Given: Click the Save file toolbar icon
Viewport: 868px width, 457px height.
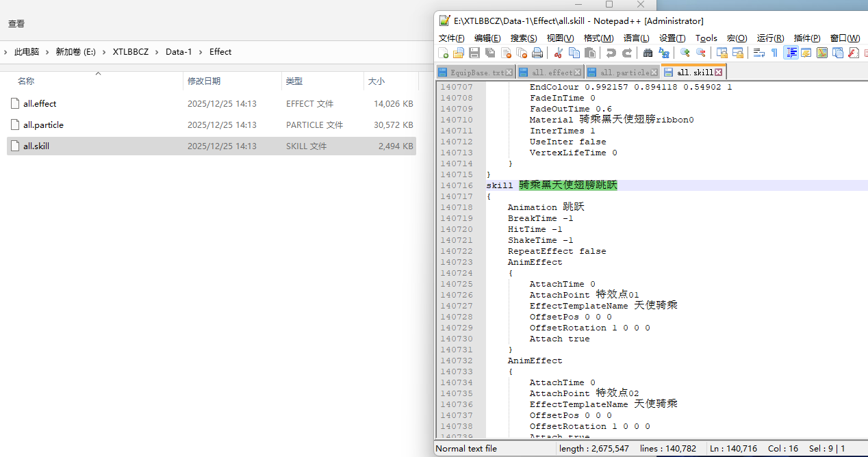Looking at the screenshot, I should (474, 53).
